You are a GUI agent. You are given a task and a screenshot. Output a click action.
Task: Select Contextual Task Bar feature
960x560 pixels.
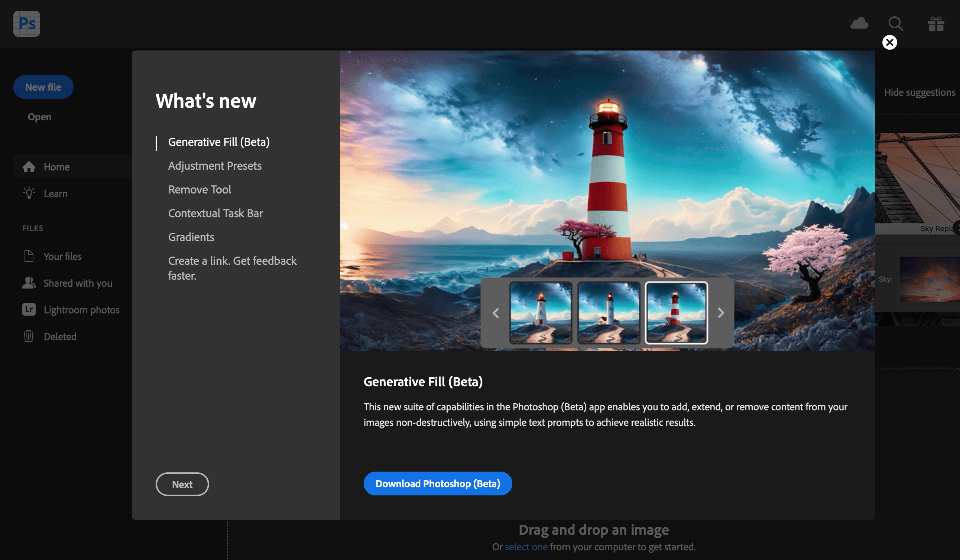215,213
